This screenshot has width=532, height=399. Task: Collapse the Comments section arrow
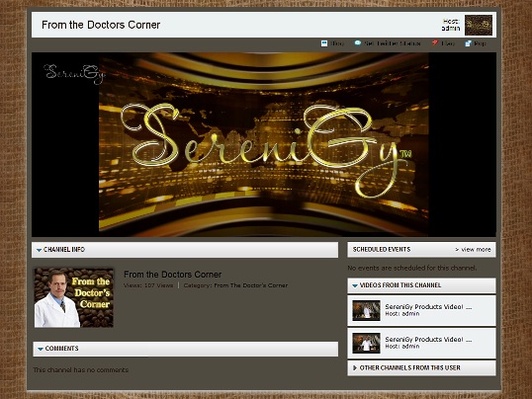click(x=41, y=349)
